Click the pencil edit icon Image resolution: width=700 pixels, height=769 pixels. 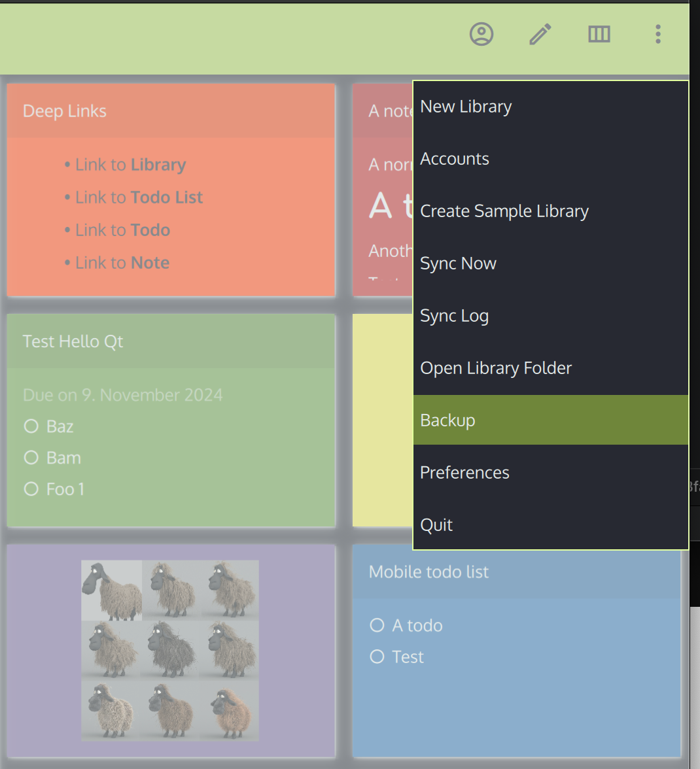point(540,34)
